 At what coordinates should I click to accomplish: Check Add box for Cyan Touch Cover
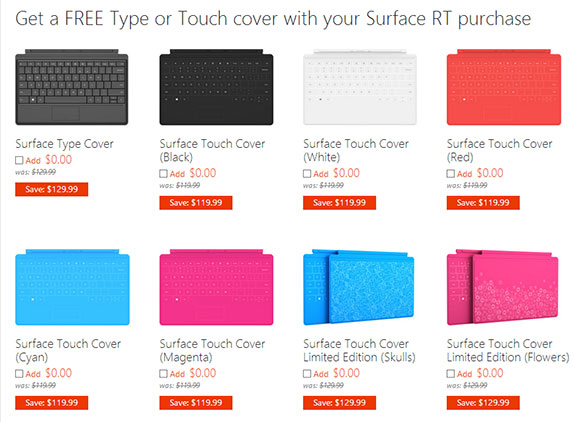(x=19, y=374)
